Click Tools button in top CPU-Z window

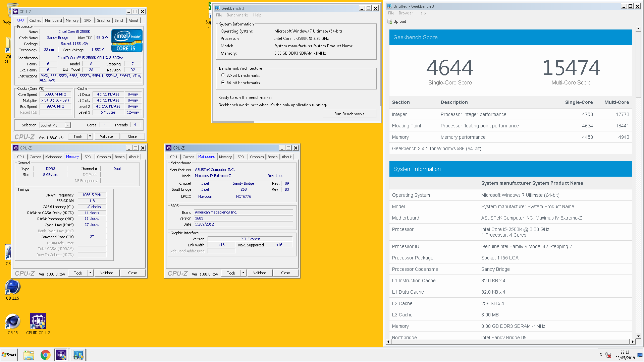[x=78, y=136]
